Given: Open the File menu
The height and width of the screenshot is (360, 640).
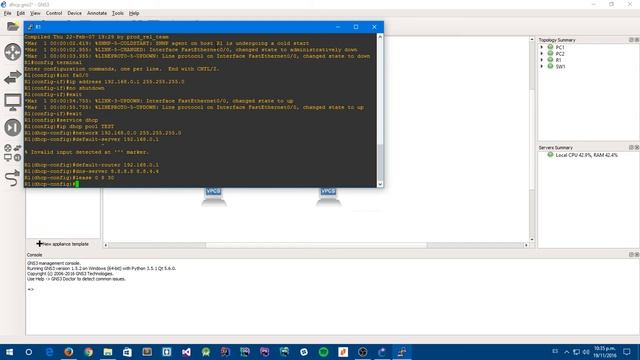Looking at the screenshot, I should pyautogui.click(x=7, y=13).
